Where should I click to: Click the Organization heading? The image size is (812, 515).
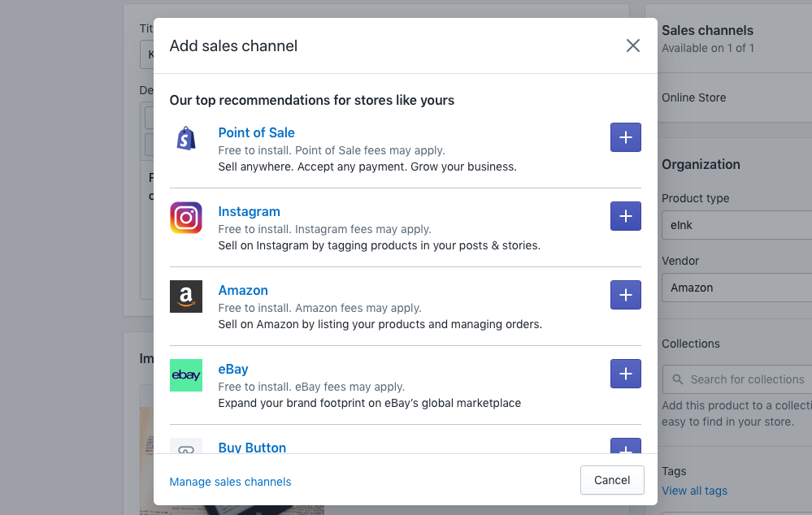tap(701, 165)
